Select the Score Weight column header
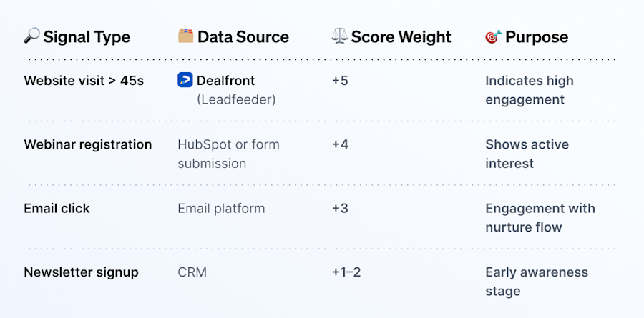This screenshot has width=644, height=318. click(401, 37)
